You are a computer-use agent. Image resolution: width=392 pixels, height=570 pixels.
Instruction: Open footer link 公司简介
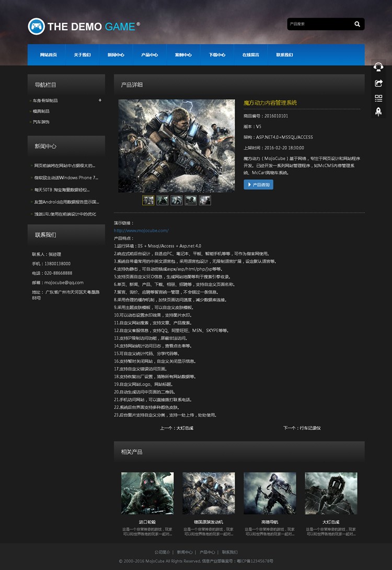162,552
